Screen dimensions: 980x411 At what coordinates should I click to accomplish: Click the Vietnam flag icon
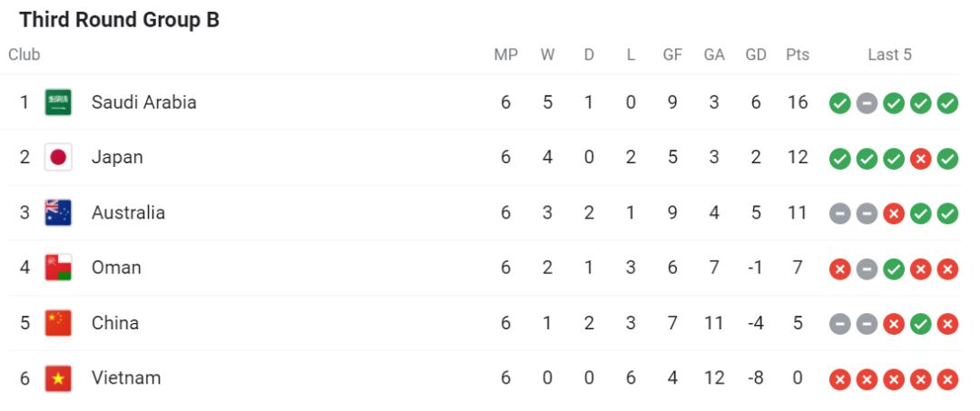point(58,378)
